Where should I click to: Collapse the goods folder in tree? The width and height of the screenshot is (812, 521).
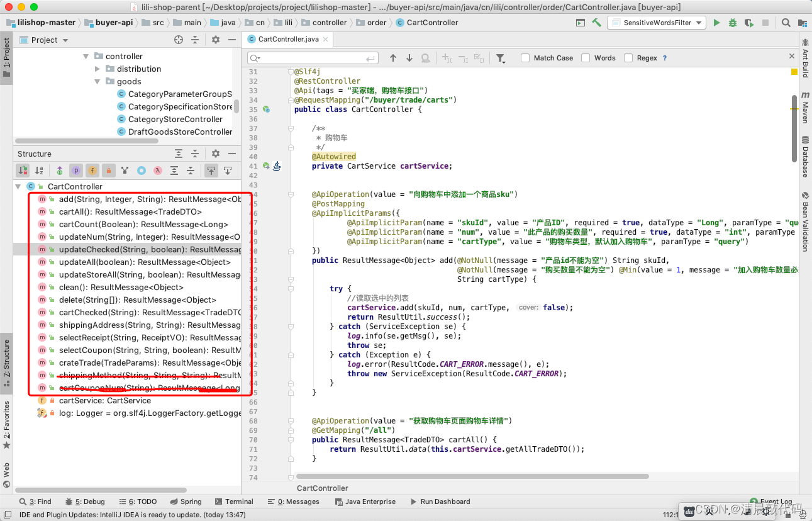tap(97, 82)
